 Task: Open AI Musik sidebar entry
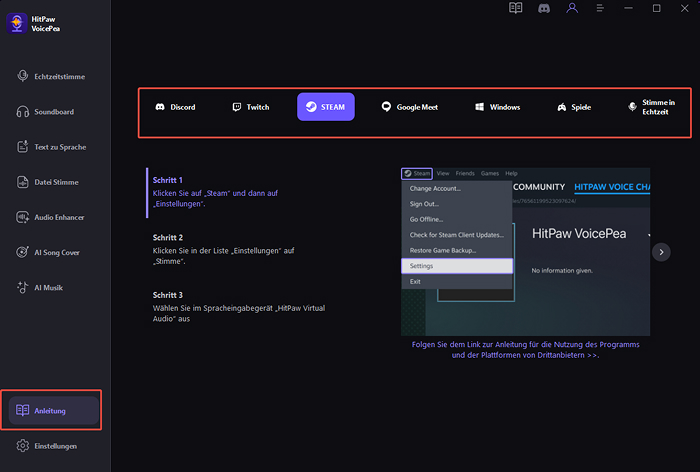54,288
